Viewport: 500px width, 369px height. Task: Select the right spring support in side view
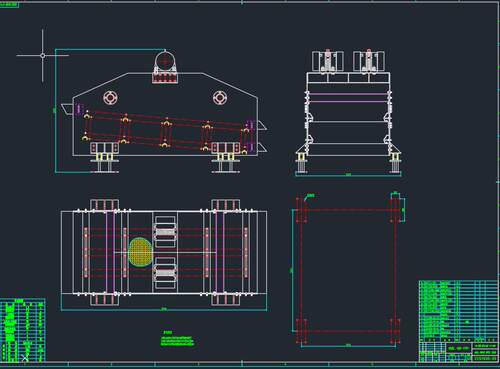click(226, 158)
